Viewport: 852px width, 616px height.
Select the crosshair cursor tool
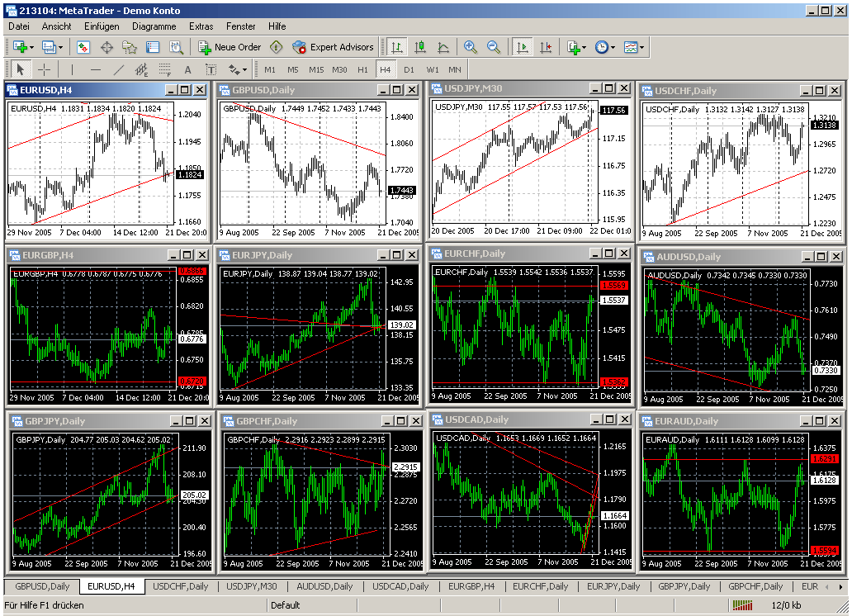click(44, 69)
